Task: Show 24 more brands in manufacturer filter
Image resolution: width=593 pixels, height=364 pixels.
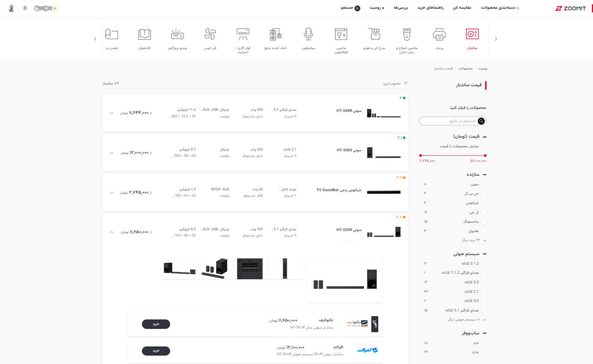Action: point(474,240)
